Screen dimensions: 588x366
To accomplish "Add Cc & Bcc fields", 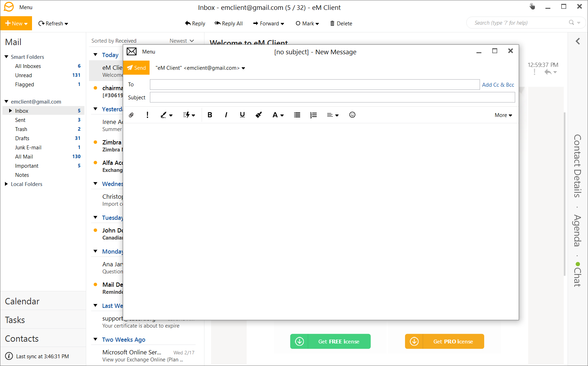I will [498, 85].
